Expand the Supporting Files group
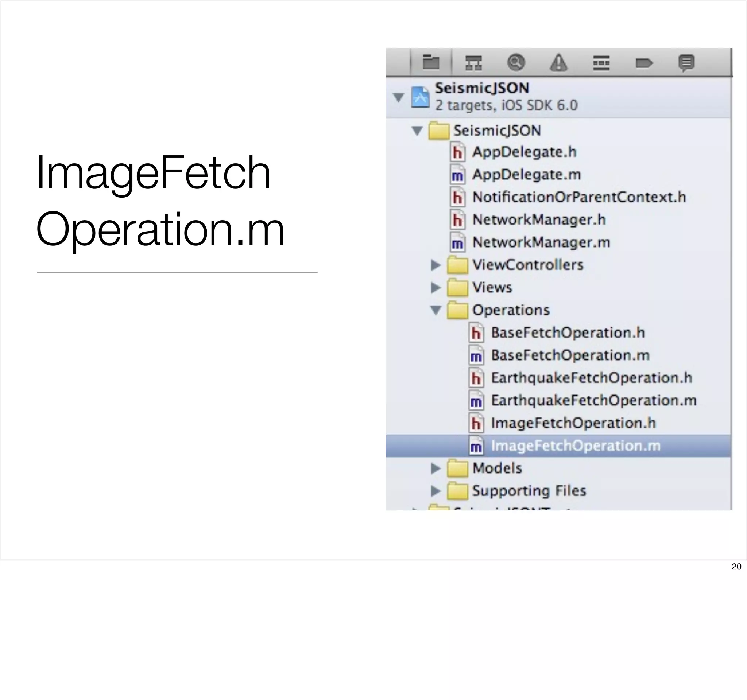This screenshot has height=700, width=747. click(436, 491)
